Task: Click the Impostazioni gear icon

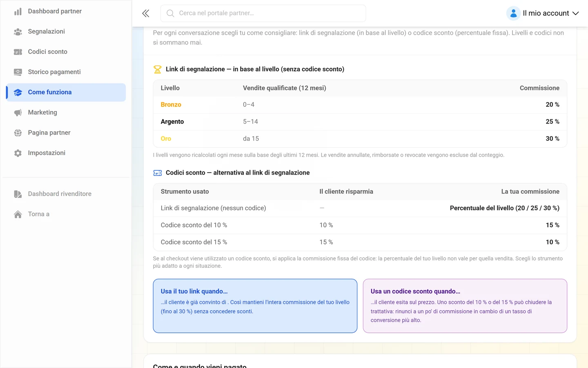Action: click(x=18, y=153)
